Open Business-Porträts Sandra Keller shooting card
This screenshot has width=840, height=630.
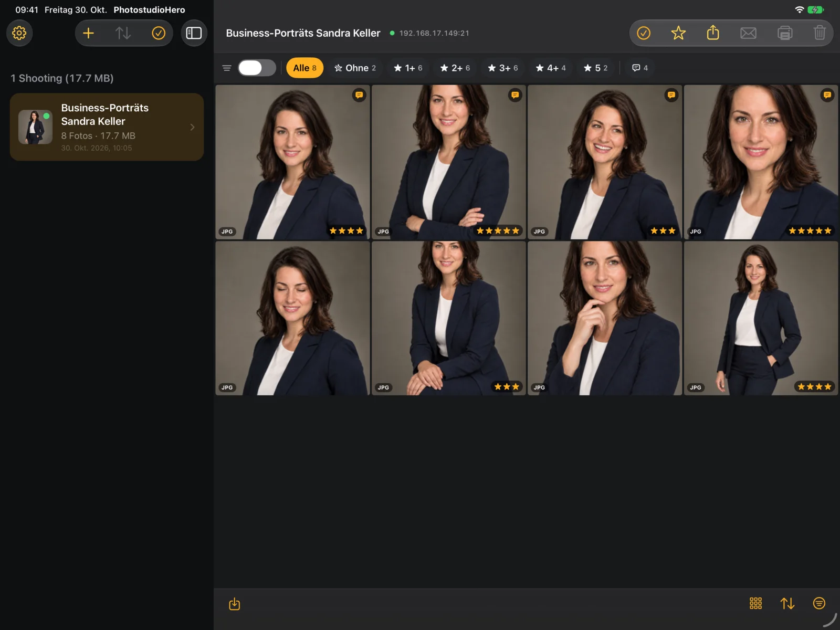pos(107,127)
